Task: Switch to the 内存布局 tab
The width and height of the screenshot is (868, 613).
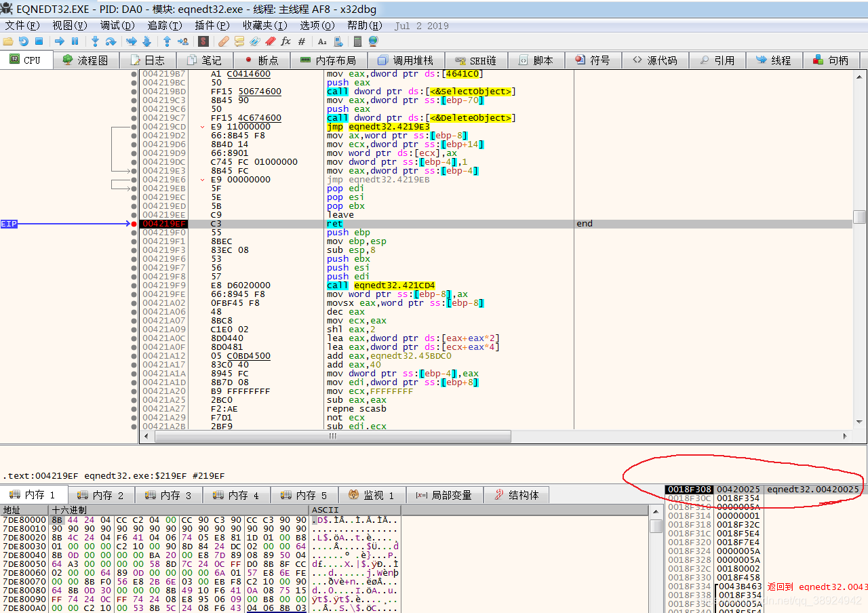Action: click(328, 60)
